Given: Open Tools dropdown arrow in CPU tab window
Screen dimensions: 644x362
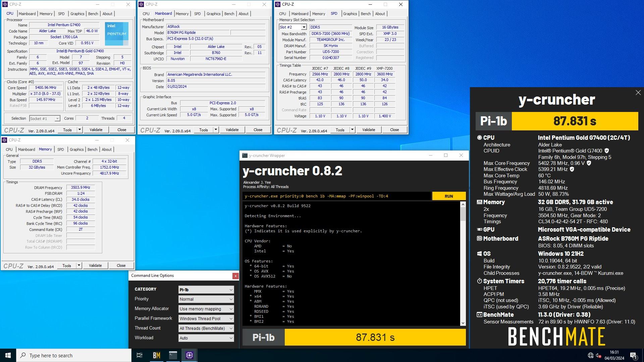Looking at the screenshot, I should click(x=79, y=130).
